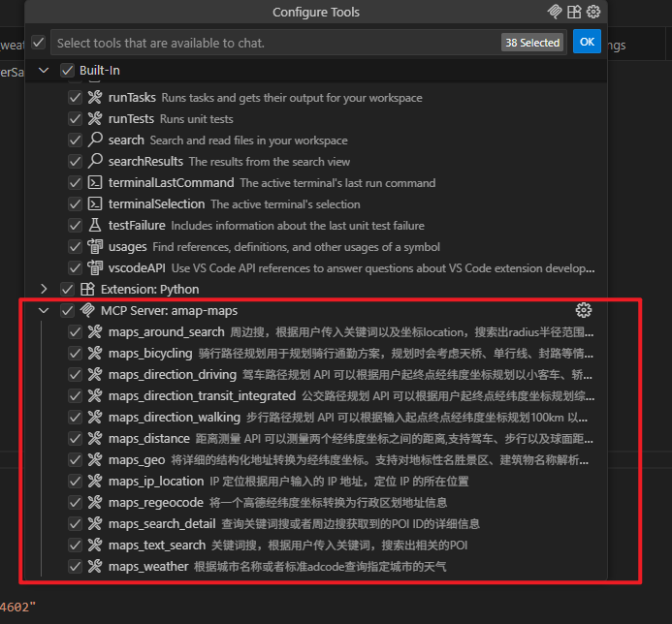The image size is (672, 624).
Task: Click the 38 Selected badge
Action: 532,43
